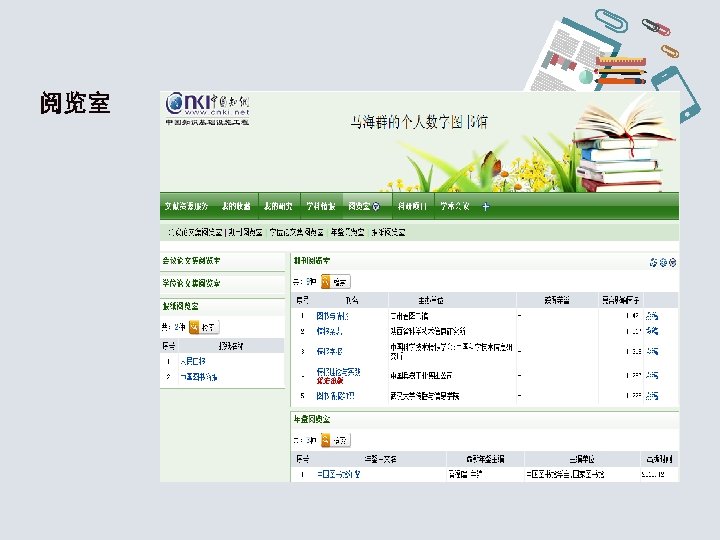Add a new tab with the plus icon
The image size is (720, 540).
(x=486, y=207)
